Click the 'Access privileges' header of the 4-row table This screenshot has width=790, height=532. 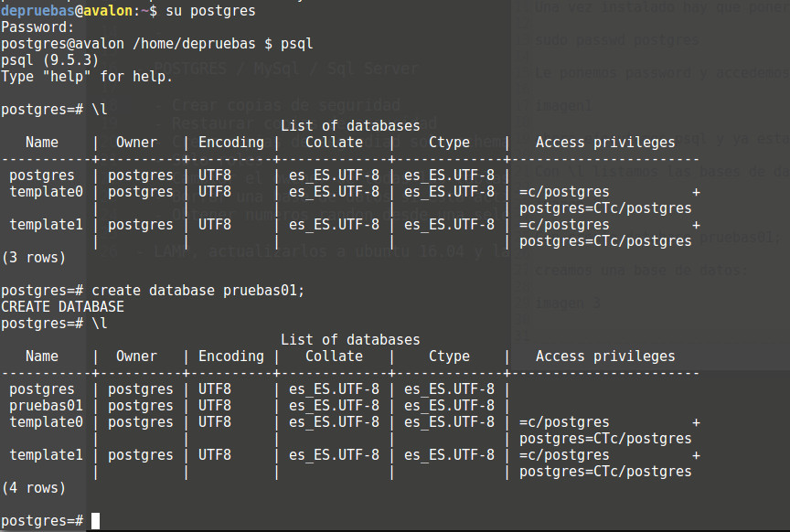pos(605,356)
